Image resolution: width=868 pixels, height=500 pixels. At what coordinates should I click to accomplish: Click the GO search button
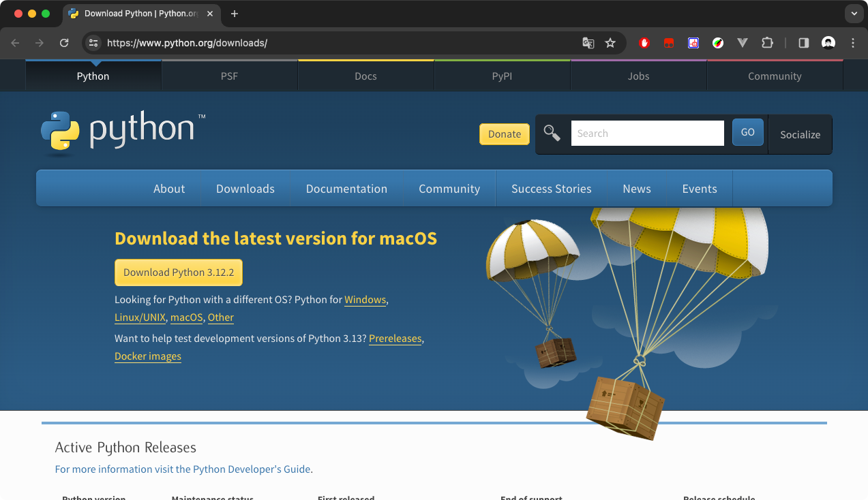point(748,132)
